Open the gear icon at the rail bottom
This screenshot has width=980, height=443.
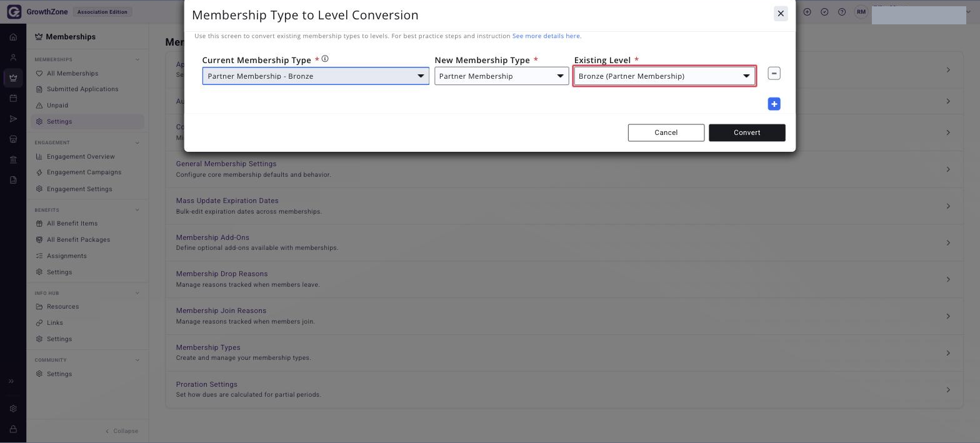click(x=13, y=409)
